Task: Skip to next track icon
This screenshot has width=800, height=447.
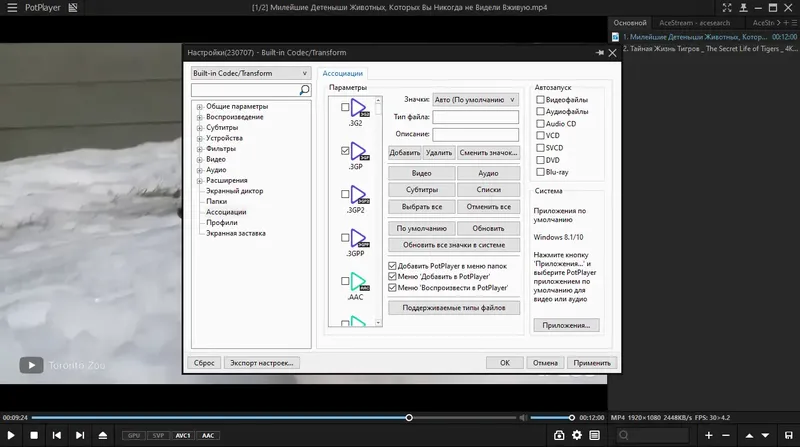Action: click(x=80, y=435)
